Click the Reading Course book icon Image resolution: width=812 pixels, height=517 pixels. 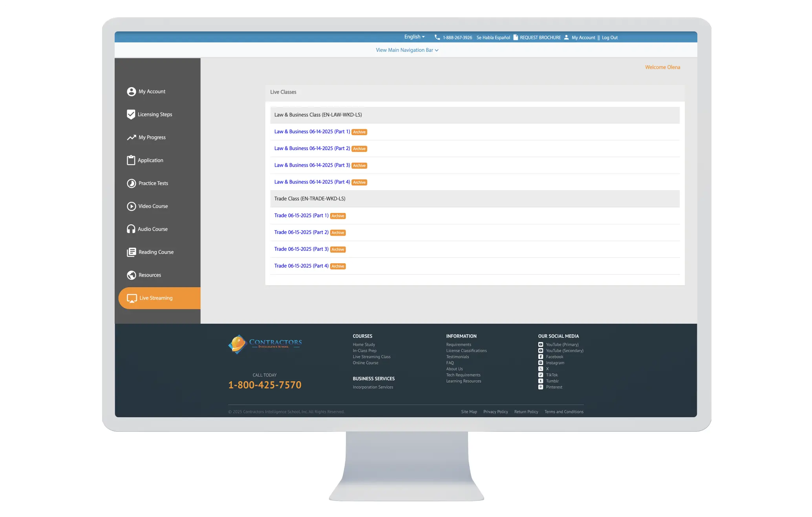(x=131, y=252)
